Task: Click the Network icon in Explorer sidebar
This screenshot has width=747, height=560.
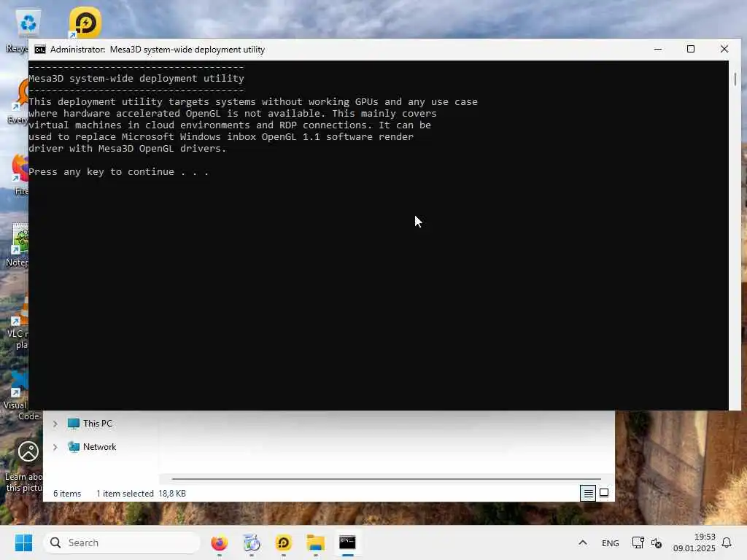Action: [x=74, y=447]
